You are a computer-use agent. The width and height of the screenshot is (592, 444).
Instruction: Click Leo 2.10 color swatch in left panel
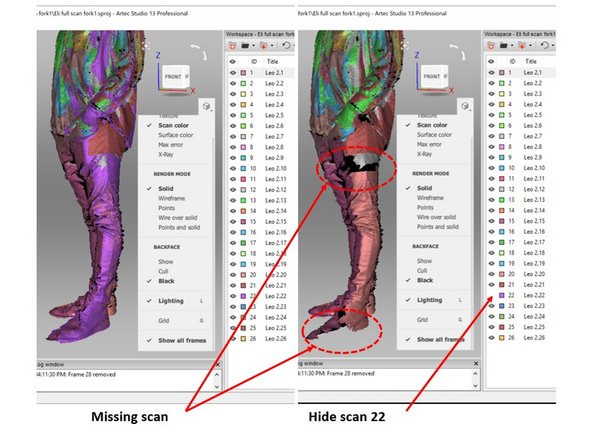tap(243, 168)
